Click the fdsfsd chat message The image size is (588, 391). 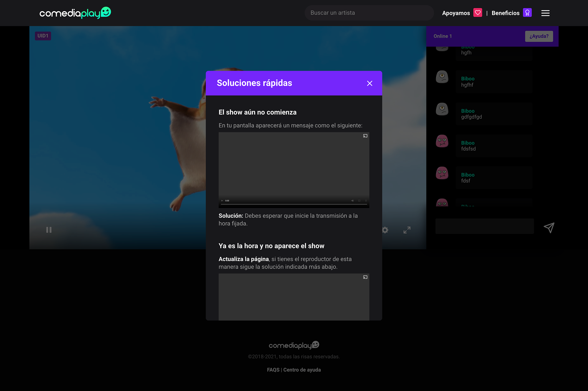468,149
